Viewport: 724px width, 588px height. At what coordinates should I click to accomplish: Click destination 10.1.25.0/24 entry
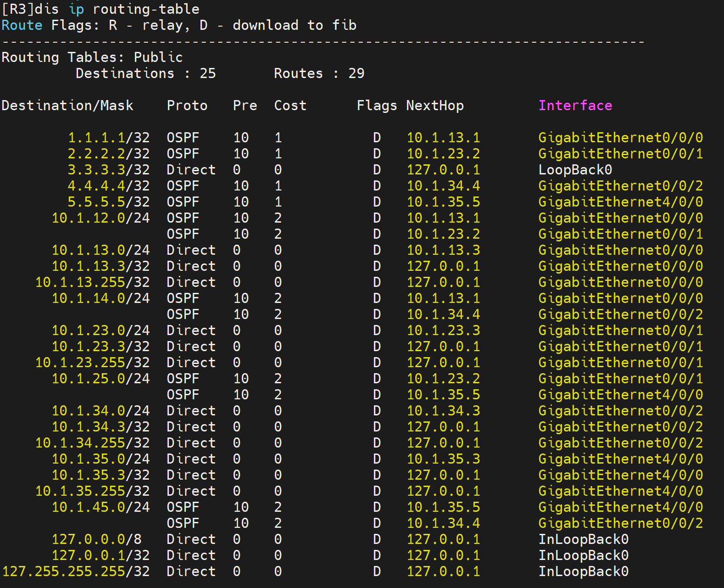pyautogui.click(x=100, y=379)
